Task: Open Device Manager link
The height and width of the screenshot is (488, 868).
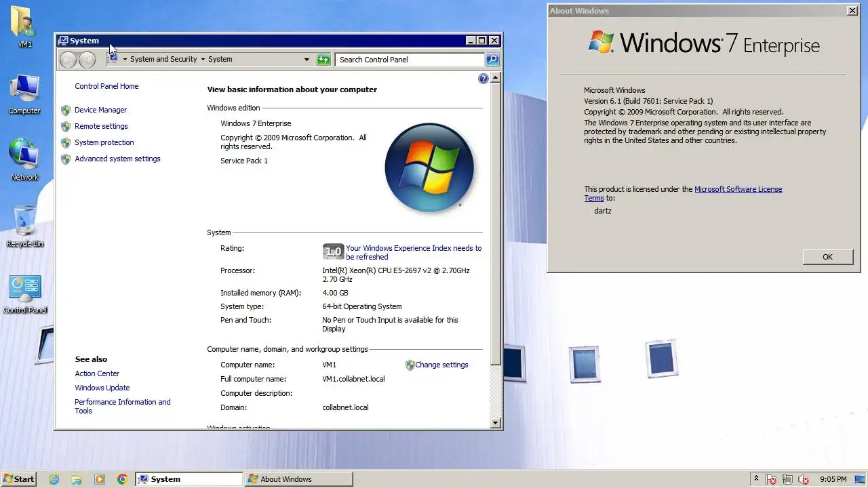Action: tap(100, 110)
